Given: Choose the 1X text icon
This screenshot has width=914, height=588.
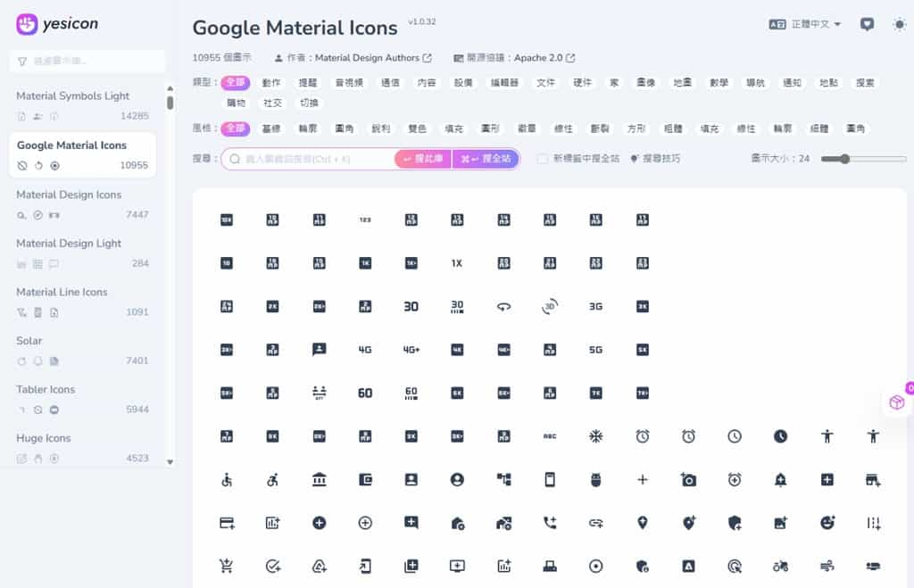Looking at the screenshot, I should point(457,263).
